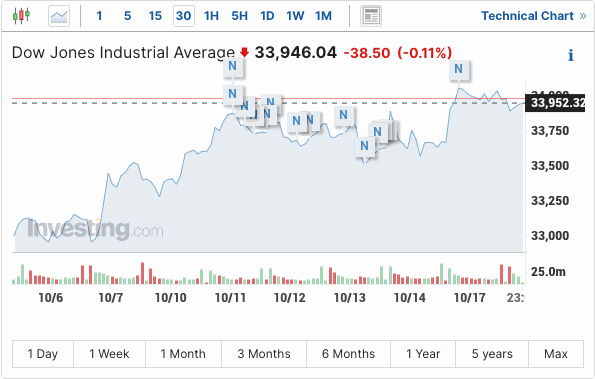Open the lowest news marker near 10/13
The image size is (595, 379).
[364, 146]
